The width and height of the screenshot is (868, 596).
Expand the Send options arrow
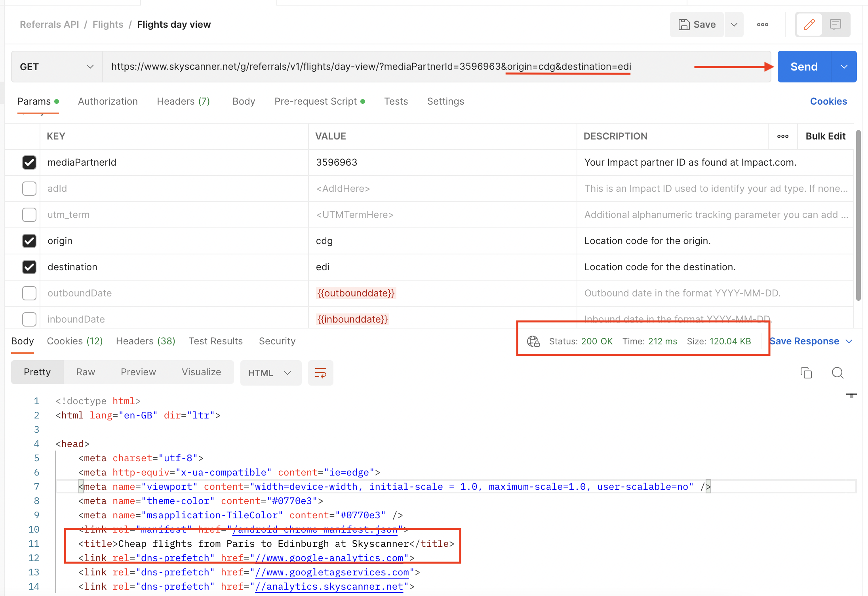click(844, 67)
